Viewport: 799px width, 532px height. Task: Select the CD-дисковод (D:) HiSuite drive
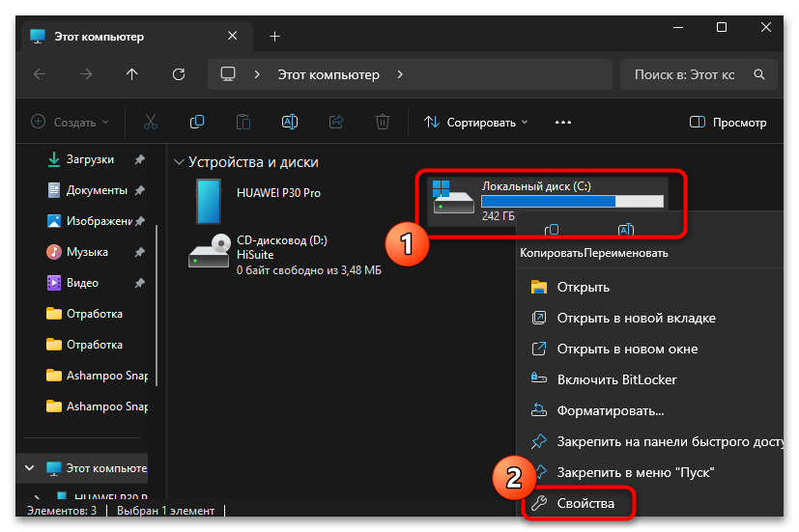click(284, 255)
